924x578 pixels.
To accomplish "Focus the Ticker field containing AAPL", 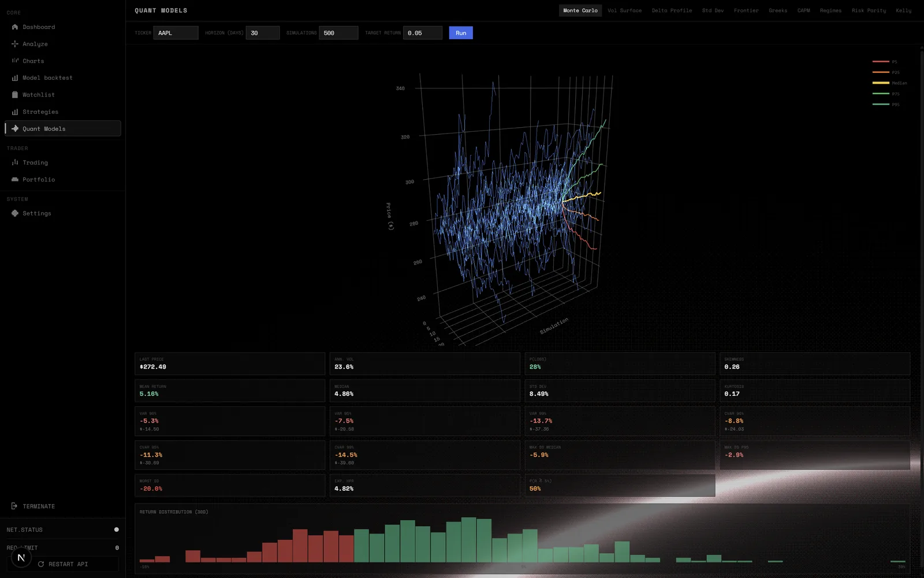I will [x=176, y=33].
